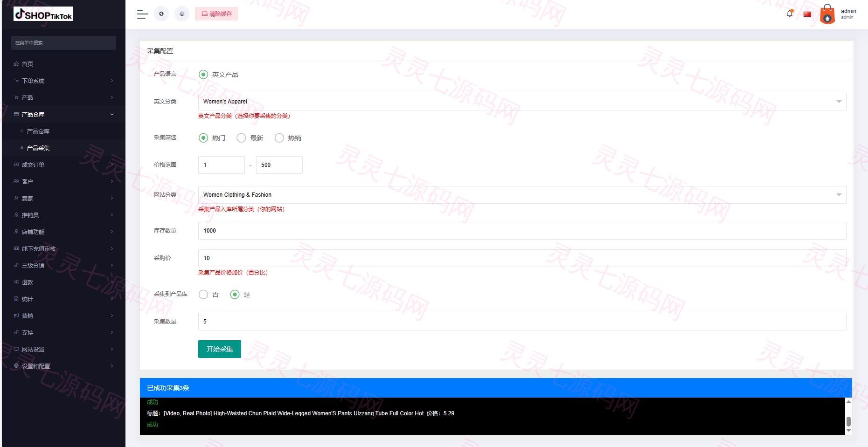The width and height of the screenshot is (868, 447).
Task: Click the SHOP TikTok logo
Action: 43,14
